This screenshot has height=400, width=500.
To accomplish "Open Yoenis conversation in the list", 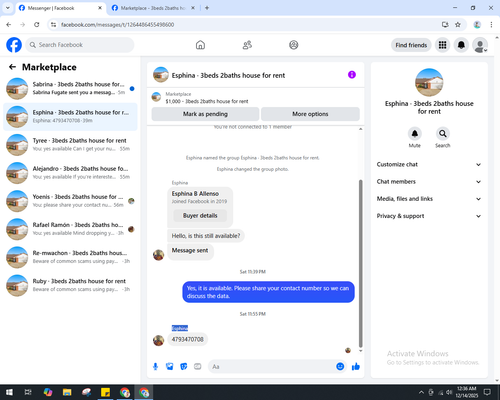I will [70, 201].
